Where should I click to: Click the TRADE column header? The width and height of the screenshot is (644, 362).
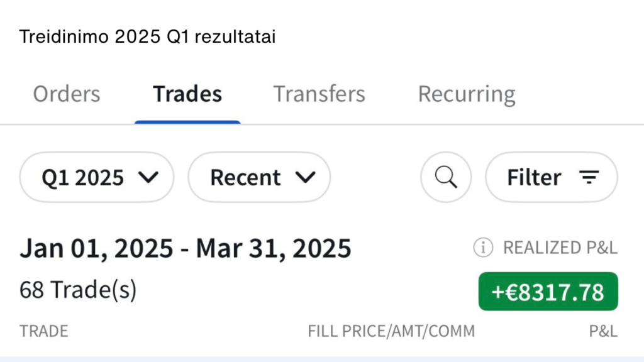pyautogui.click(x=43, y=331)
